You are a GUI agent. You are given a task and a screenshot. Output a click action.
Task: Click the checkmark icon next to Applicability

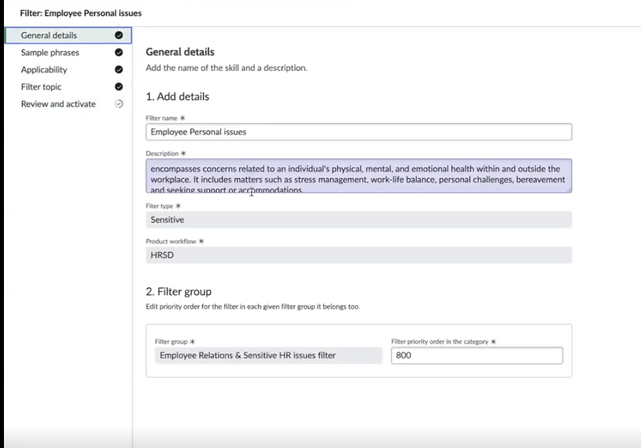(119, 69)
